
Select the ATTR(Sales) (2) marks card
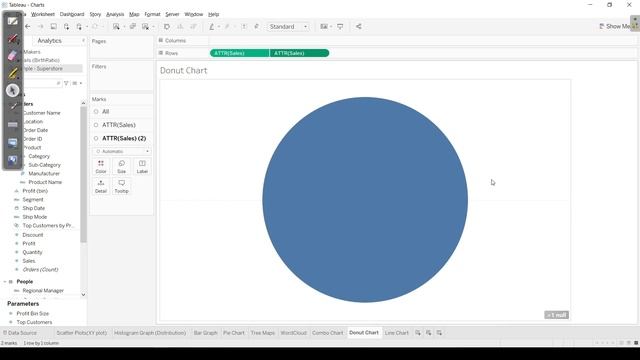click(x=122, y=138)
